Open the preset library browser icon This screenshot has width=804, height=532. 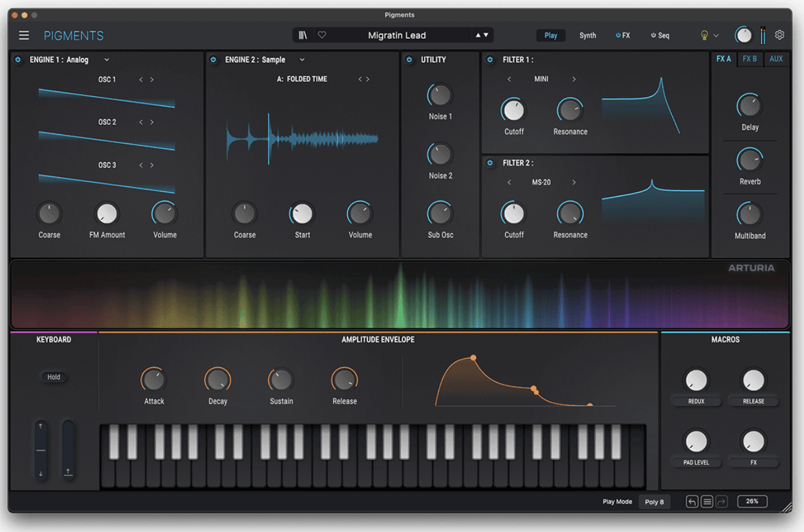pyautogui.click(x=303, y=35)
